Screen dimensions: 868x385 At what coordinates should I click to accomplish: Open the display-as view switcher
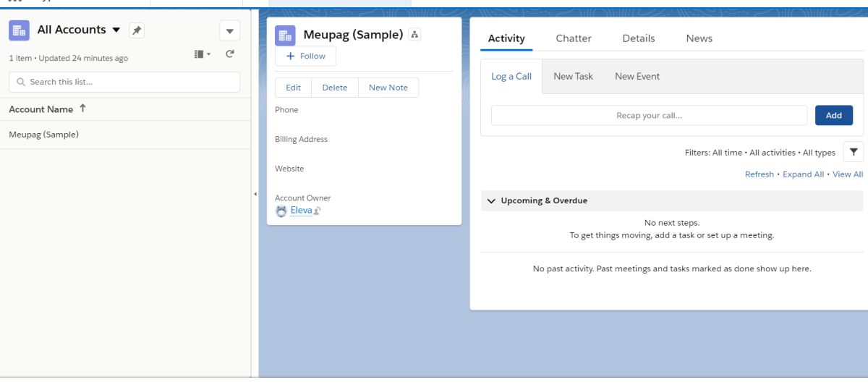pyautogui.click(x=203, y=54)
